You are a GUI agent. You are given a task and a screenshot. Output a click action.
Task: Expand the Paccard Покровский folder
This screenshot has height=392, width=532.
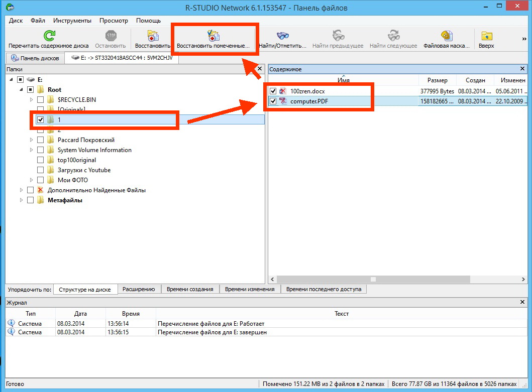pyautogui.click(x=32, y=140)
